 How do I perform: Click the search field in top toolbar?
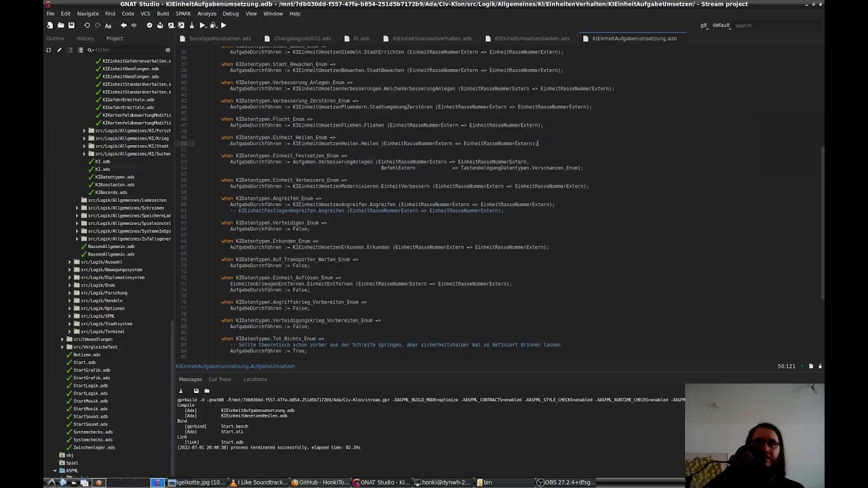point(776,25)
